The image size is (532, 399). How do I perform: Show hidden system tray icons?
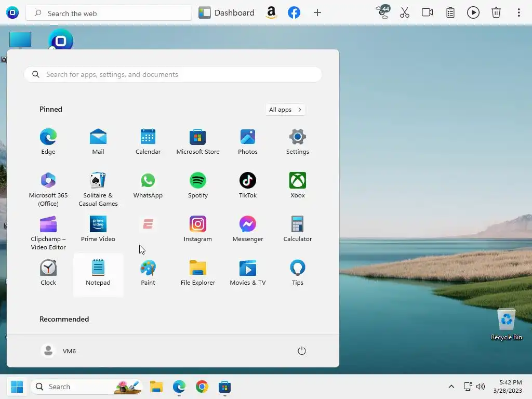(451, 387)
